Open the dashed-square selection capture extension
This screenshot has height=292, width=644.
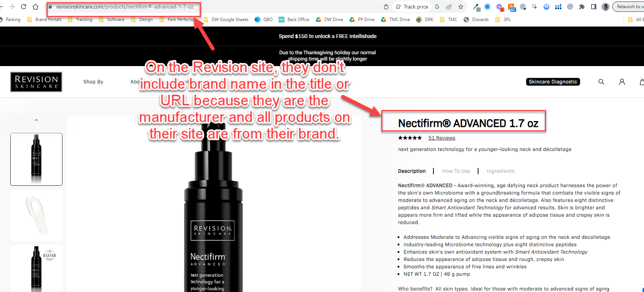(x=535, y=7)
